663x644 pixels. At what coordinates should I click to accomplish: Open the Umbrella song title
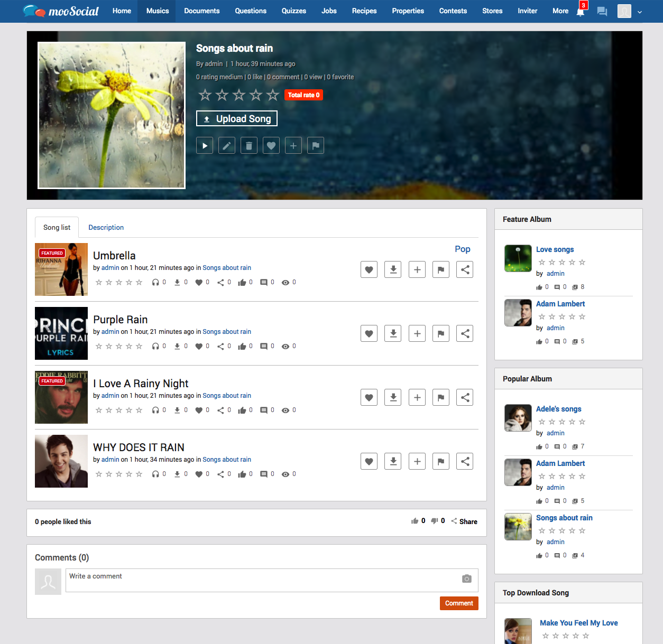click(x=114, y=256)
